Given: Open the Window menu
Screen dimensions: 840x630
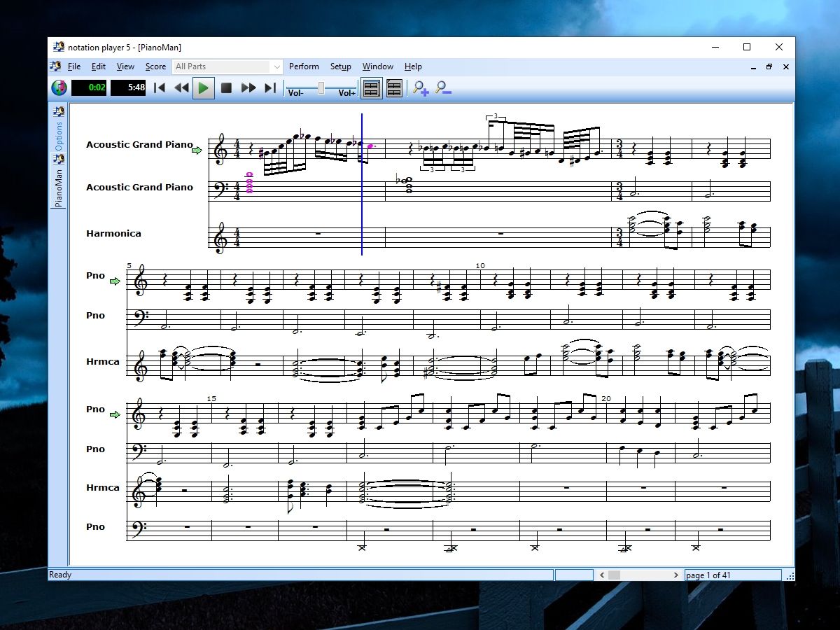Looking at the screenshot, I should [x=378, y=66].
